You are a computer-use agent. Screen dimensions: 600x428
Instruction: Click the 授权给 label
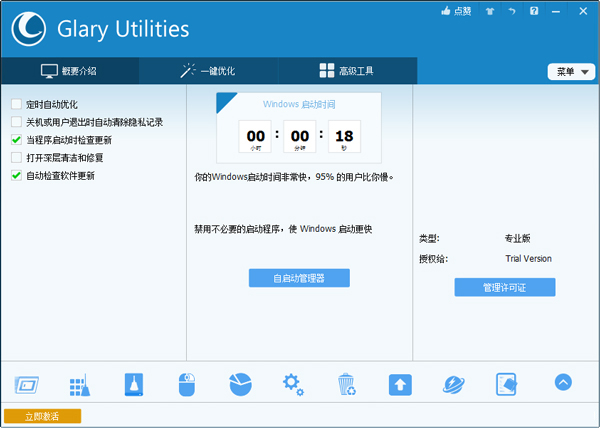pos(434,259)
